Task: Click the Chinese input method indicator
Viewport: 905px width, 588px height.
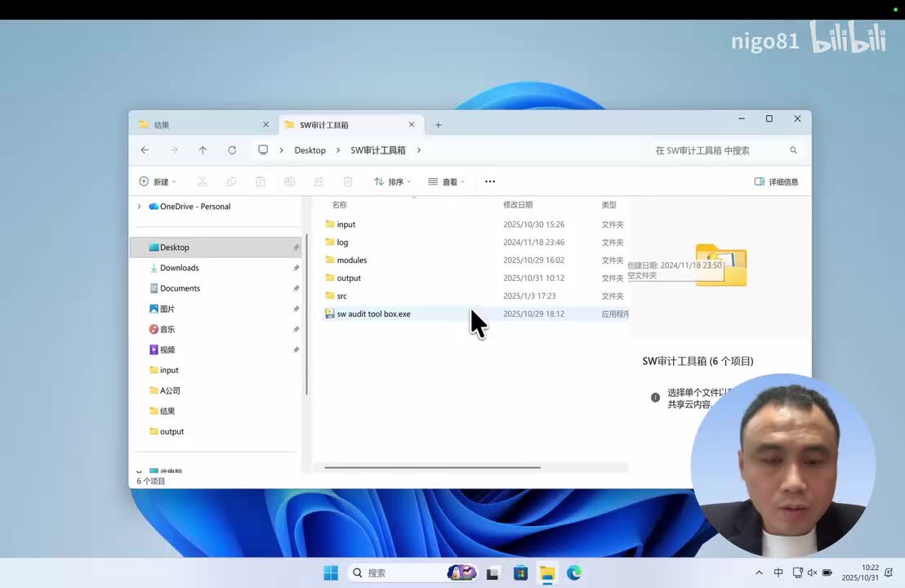Action: (778, 573)
